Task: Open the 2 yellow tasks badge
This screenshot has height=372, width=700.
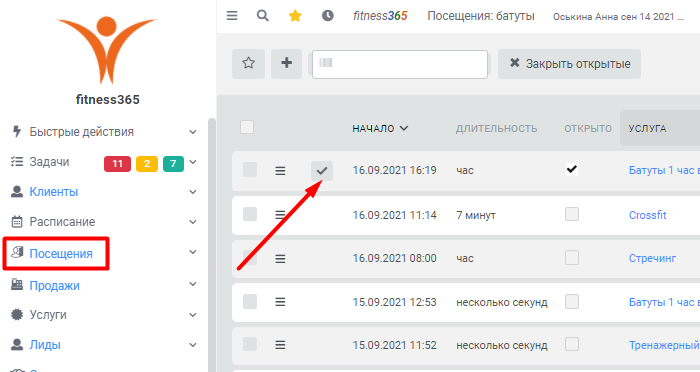Action: click(147, 163)
